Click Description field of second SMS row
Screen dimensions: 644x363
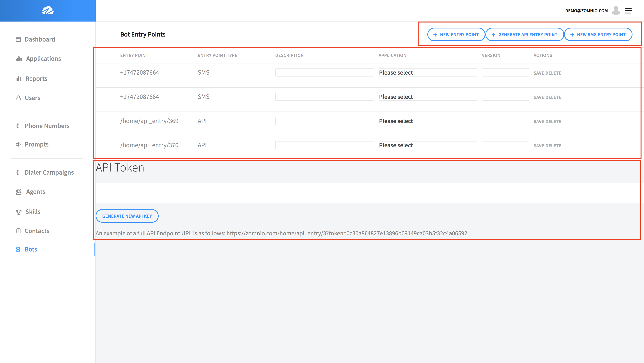(324, 97)
